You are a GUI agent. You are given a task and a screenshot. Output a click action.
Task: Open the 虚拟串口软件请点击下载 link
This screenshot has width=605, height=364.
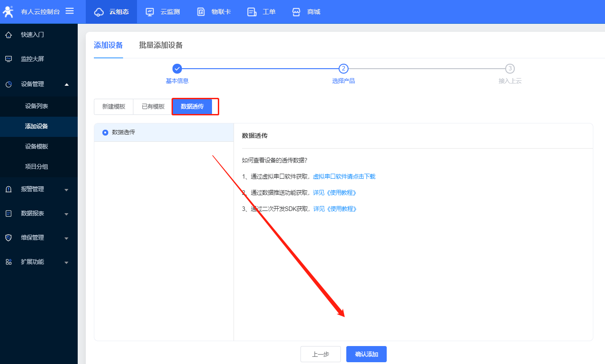(344, 177)
